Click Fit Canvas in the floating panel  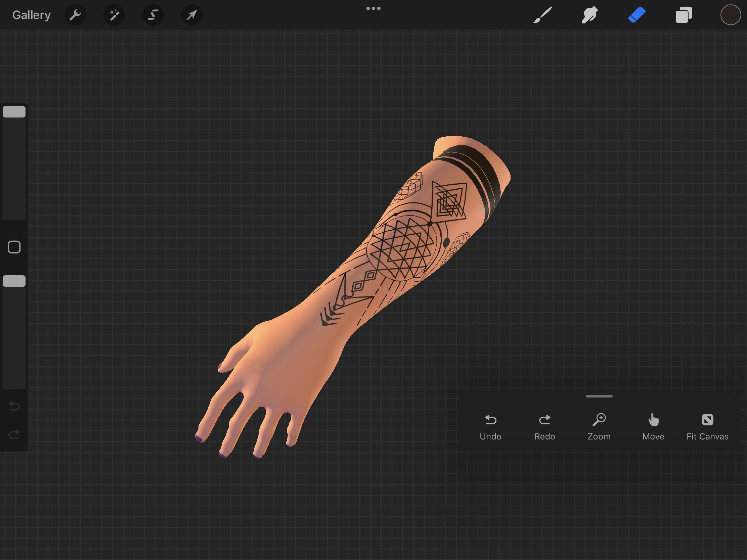(707, 427)
